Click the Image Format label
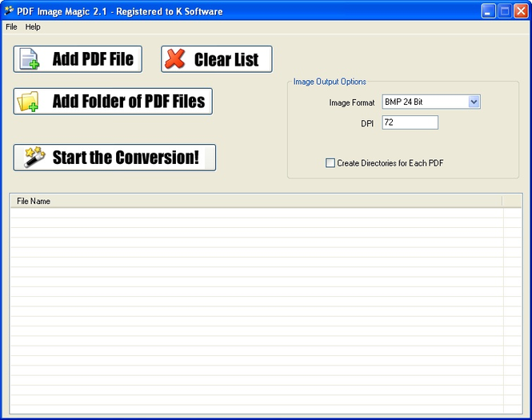 pyautogui.click(x=351, y=102)
